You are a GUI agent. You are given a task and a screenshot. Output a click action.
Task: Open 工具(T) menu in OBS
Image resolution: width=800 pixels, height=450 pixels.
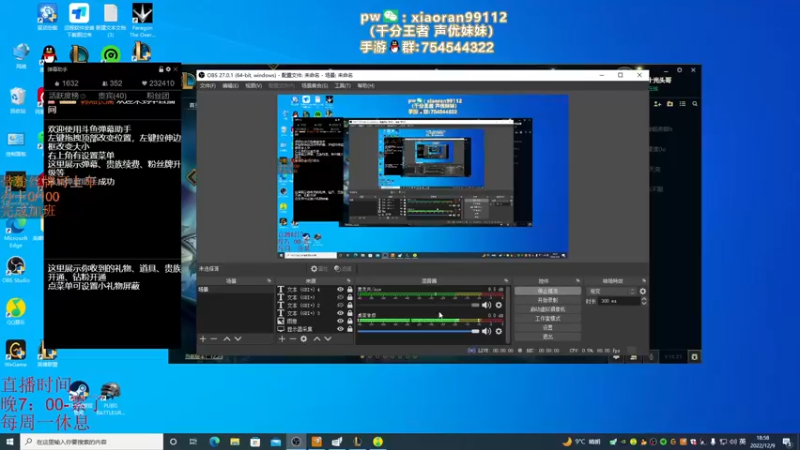click(x=342, y=86)
